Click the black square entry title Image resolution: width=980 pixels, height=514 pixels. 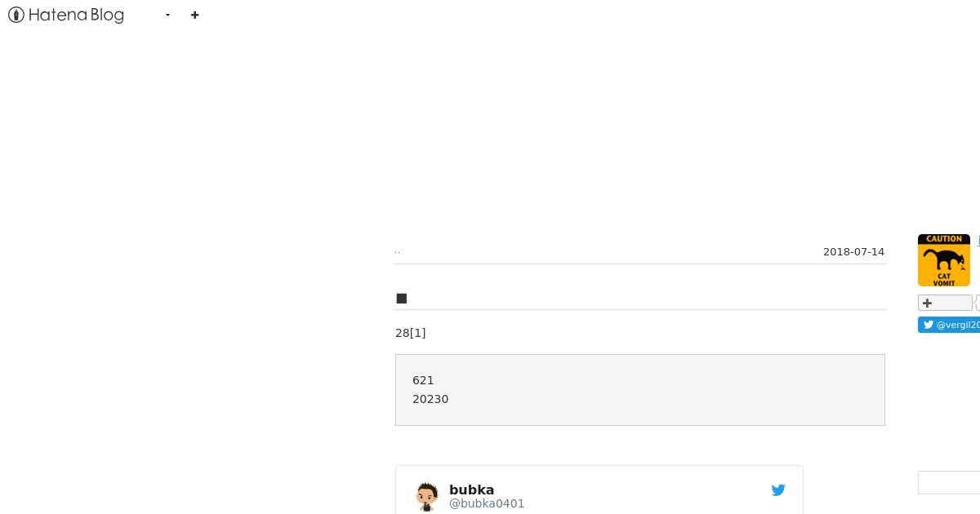401,299
